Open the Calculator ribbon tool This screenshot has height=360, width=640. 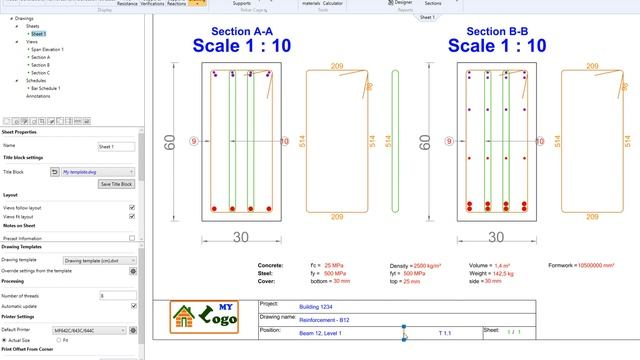tap(333, 3)
